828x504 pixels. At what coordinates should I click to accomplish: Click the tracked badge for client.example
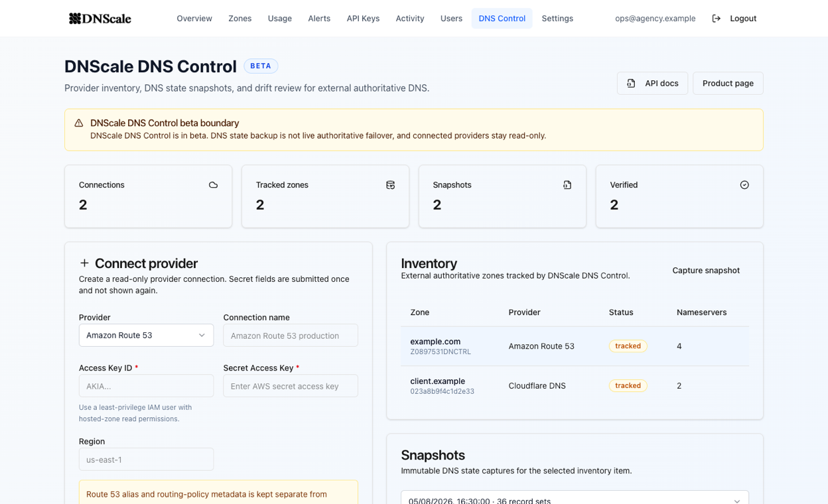tap(628, 386)
